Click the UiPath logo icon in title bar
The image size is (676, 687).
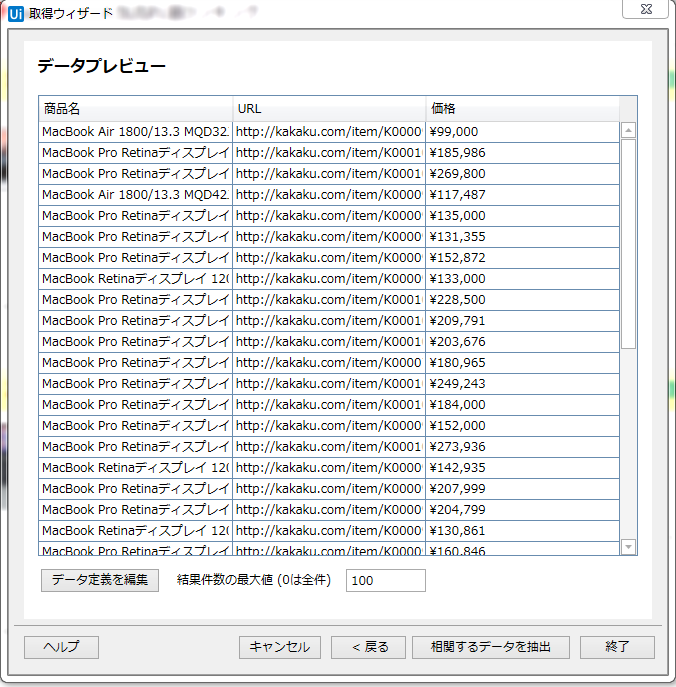point(16,14)
